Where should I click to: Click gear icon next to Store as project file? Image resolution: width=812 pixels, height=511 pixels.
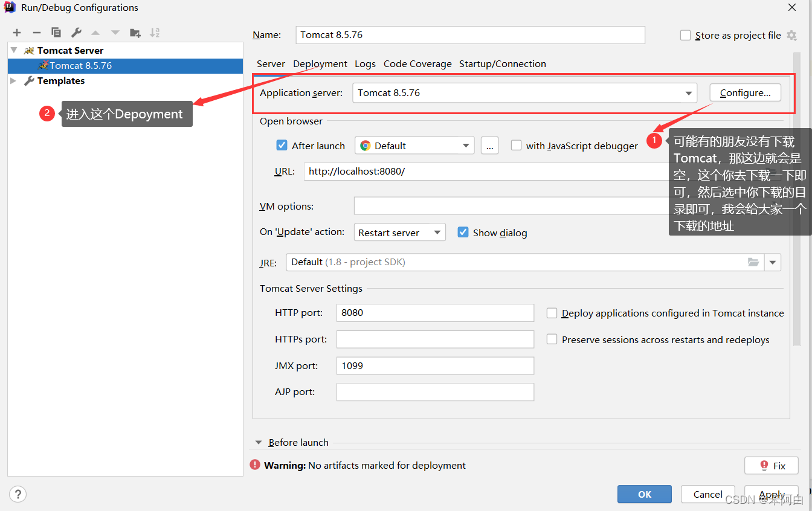(792, 35)
